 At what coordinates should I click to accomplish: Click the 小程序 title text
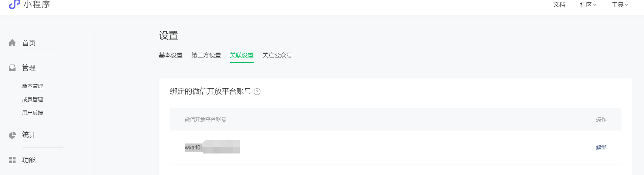37,4
